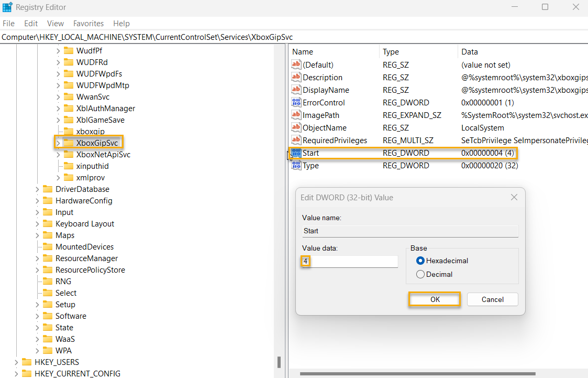Click the string icon next to ImagePath

coord(296,115)
